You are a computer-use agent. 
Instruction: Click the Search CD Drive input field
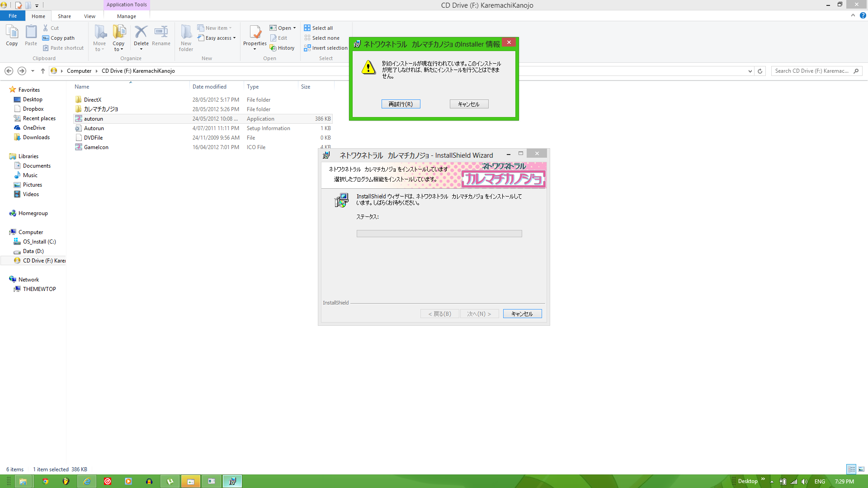pos(811,71)
